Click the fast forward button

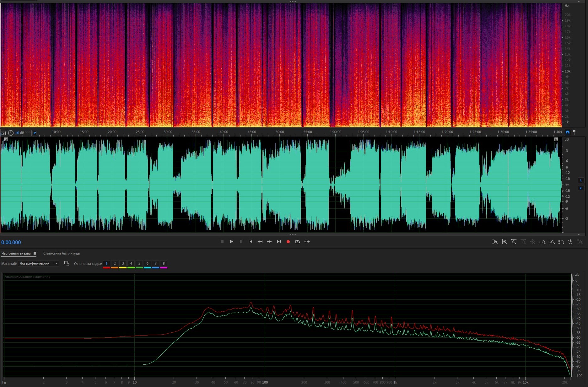coord(269,242)
